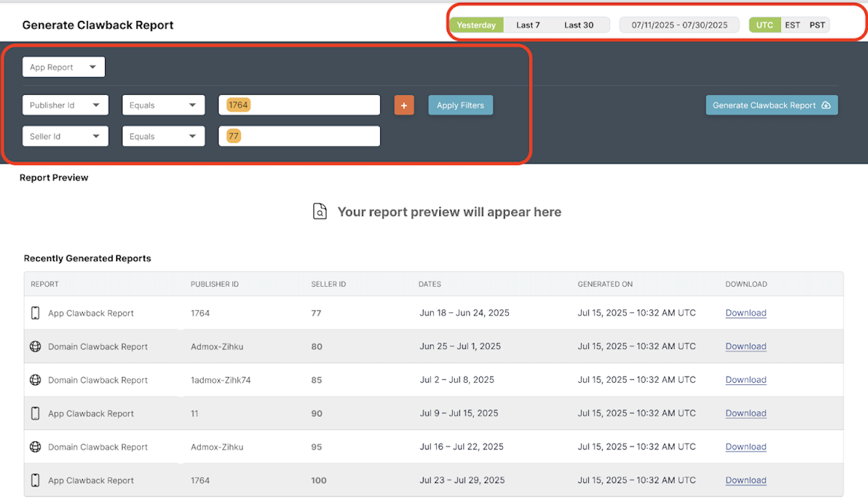Click globe icon of seller 95 Domain report
The image size is (868, 503).
pyautogui.click(x=35, y=447)
